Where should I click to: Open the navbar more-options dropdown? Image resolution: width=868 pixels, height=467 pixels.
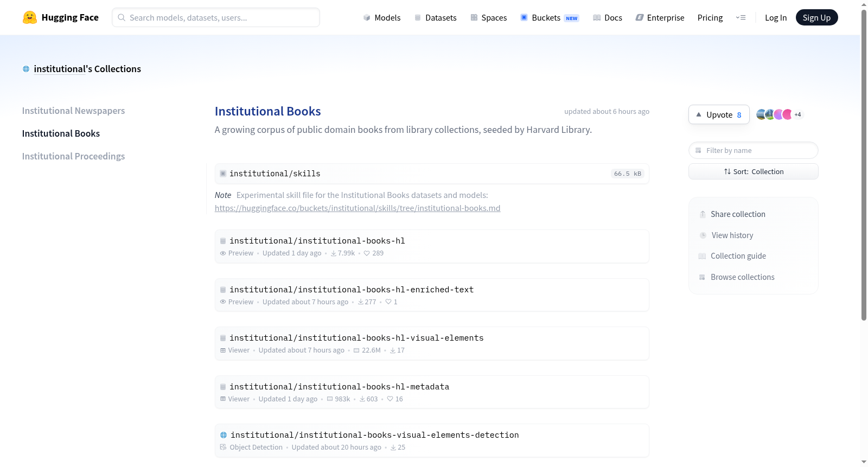pyautogui.click(x=741, y=17)
